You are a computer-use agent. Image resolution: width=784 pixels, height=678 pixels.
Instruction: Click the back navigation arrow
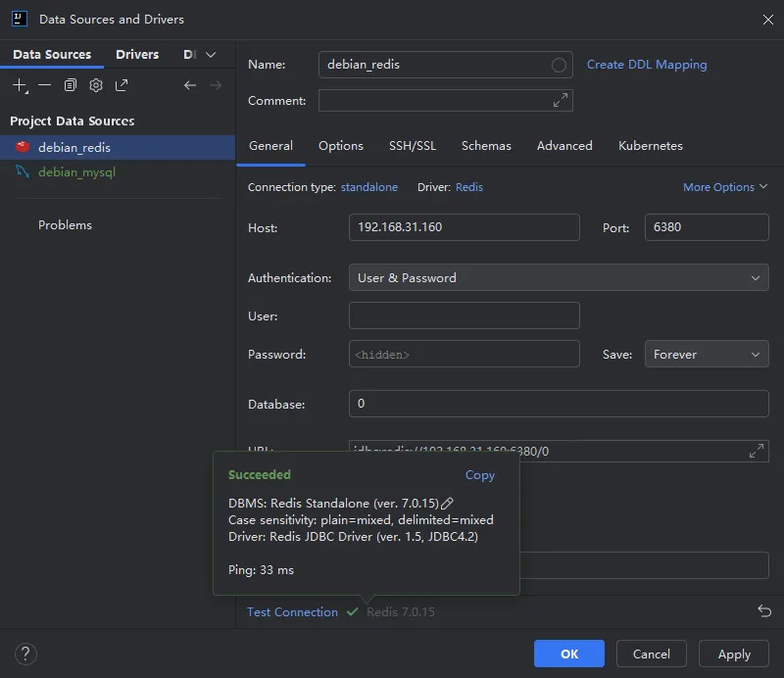(190, 85)
